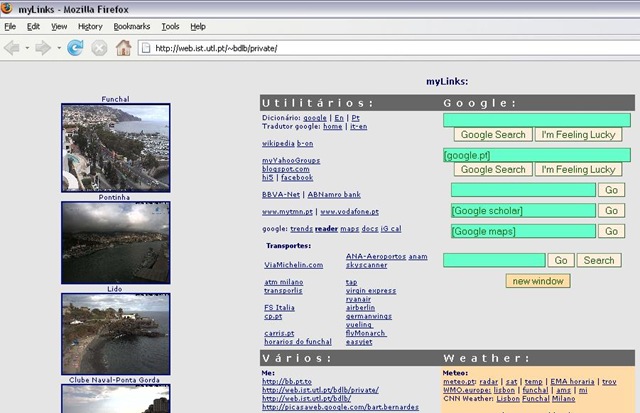
Task: Click the Forward arrow button
Action: (x=43, y=48)
